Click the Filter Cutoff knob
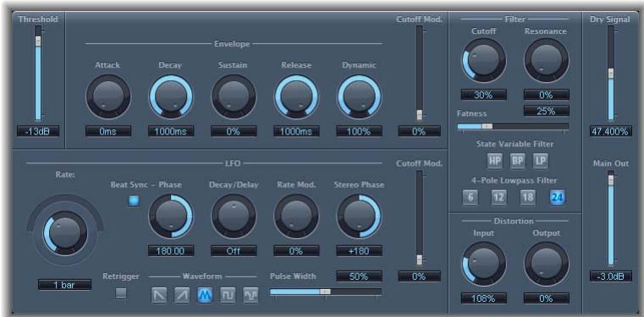This screenshot has height=317, width=644. pos(483,60)
